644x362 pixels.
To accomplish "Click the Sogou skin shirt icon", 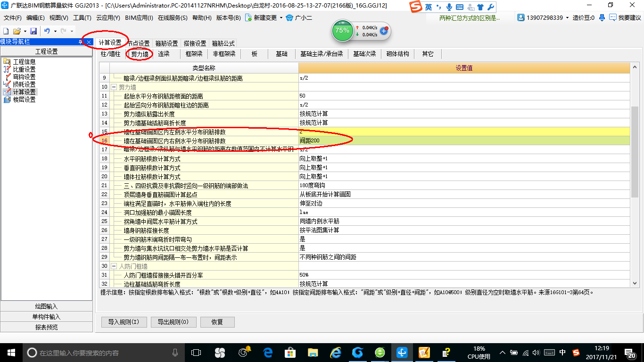I will tap(480, 7).
